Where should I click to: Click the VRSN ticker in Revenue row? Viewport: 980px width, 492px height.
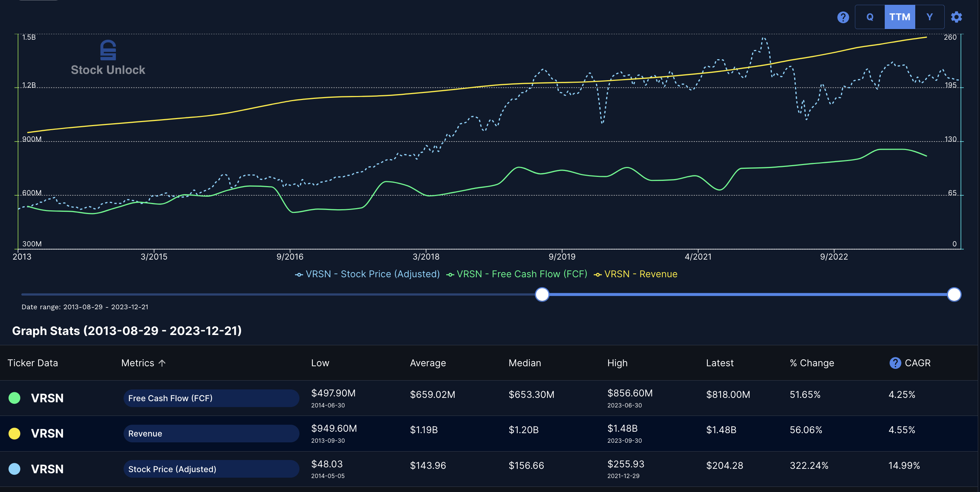(47, 434)
